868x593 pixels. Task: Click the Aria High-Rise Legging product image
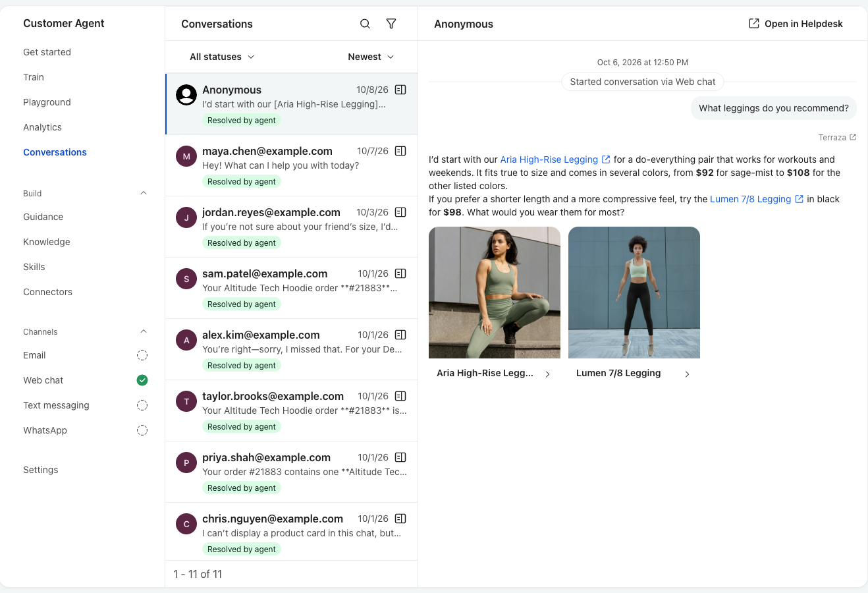pyautogui.click(x=495, y=293)
